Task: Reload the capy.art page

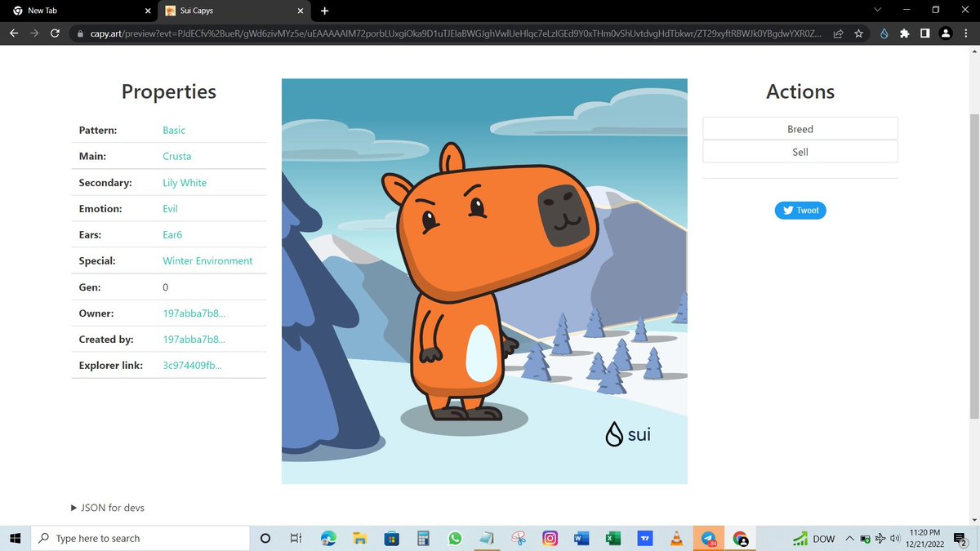Action: pos(55,33)
